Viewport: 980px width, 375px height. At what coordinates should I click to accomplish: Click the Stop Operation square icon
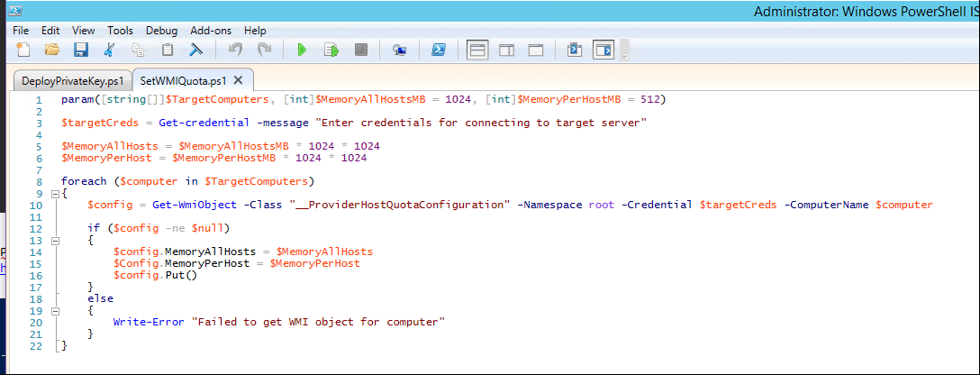pos(360,50)
